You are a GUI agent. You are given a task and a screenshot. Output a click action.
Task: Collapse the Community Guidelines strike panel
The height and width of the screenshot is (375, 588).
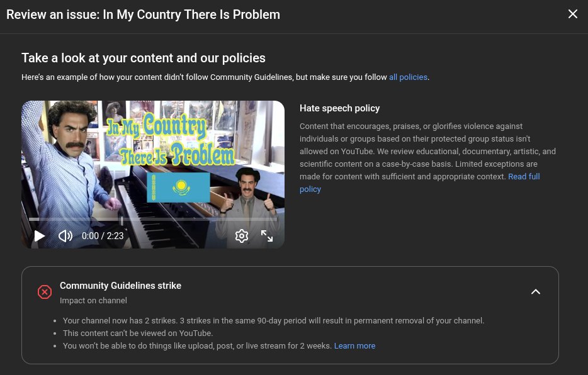coord(536,291)
